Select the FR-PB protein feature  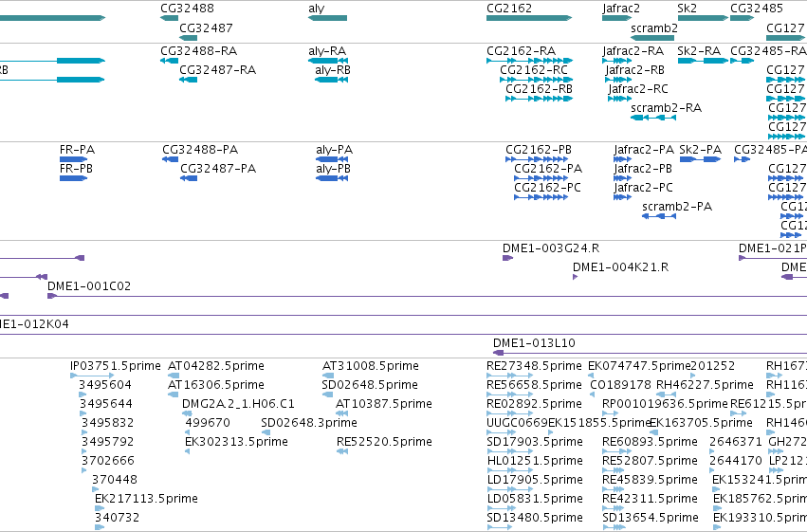tap(74, 178)
